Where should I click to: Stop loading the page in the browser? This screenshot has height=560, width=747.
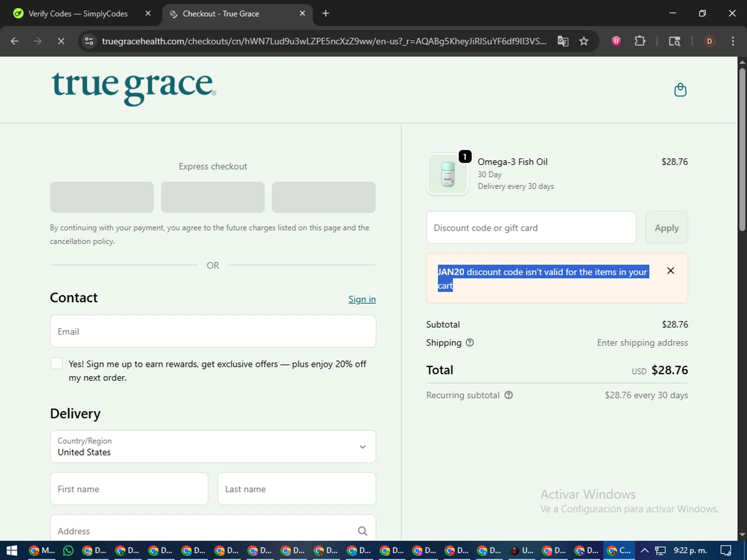(x=61, y=41)
